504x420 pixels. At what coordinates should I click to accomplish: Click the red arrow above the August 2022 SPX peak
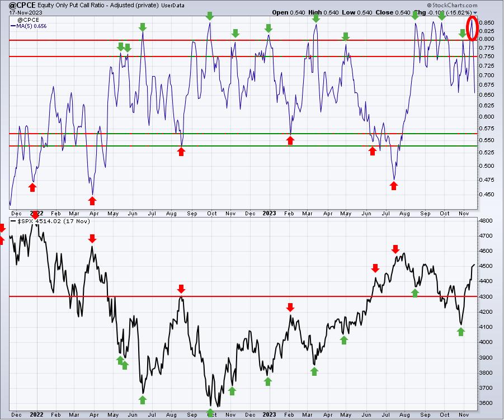pos(181,289)
